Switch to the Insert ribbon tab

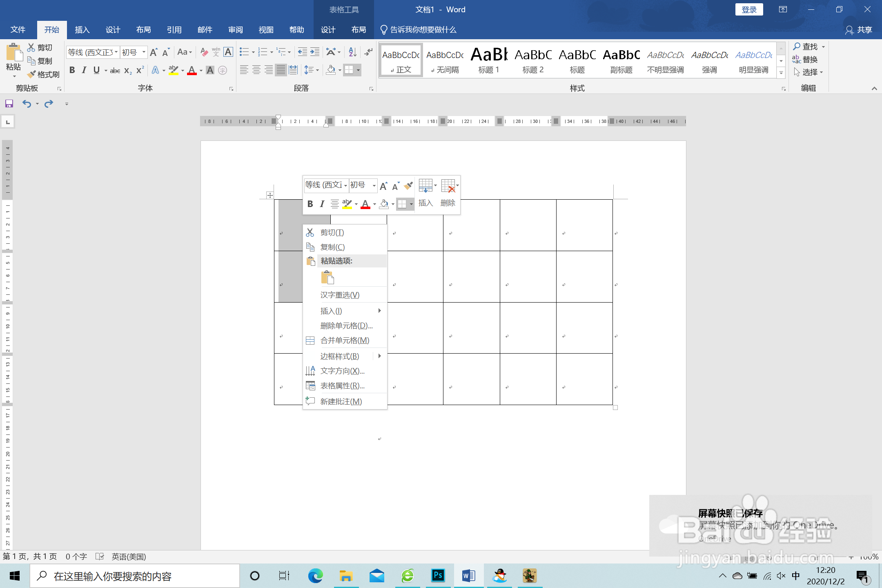[82, 30]
